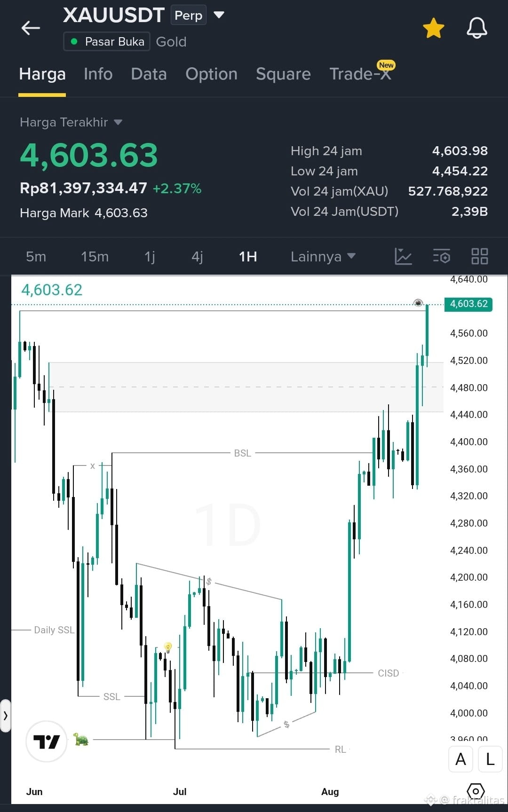Click the x marker label on the chart
The width and height of the screenshot is (508, 812).
[x=93, y=466]
